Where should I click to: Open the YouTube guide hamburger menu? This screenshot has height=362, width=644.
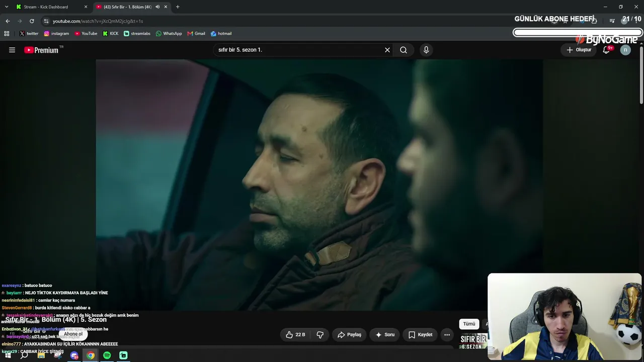pos(12,50)
